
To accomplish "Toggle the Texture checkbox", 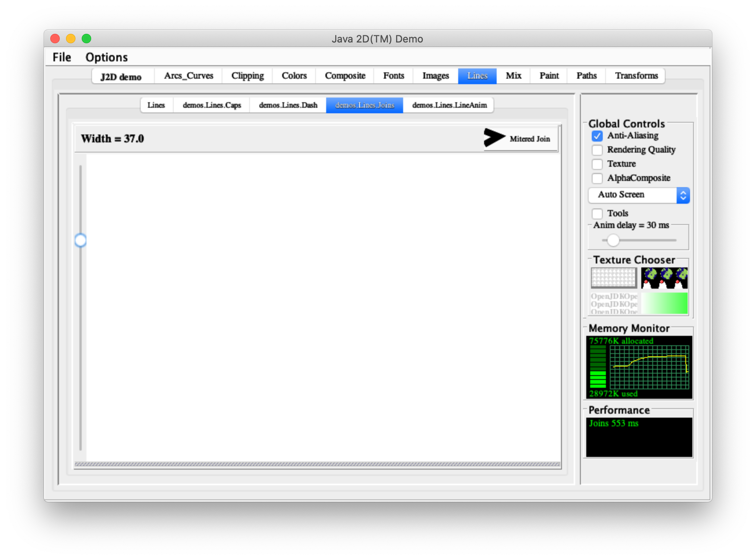I will pos(597,164).
